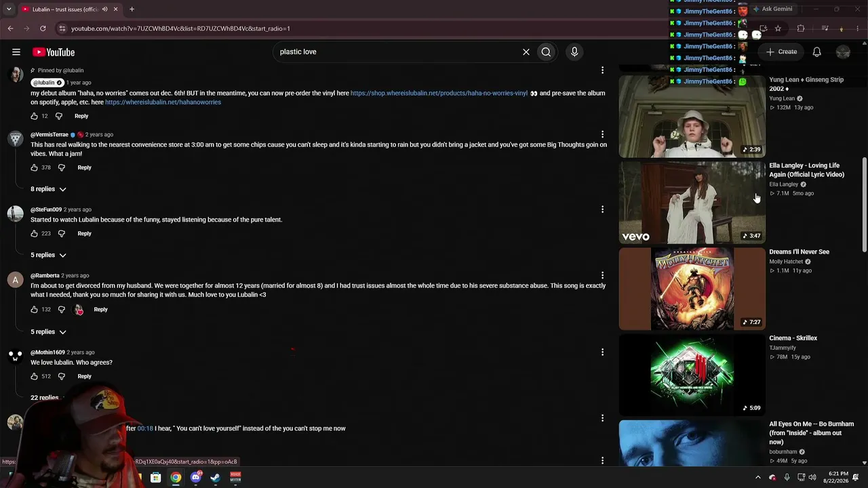Expand 8 replies under @VermisTerrae
868x488 pixels.
tap(48, 189)
